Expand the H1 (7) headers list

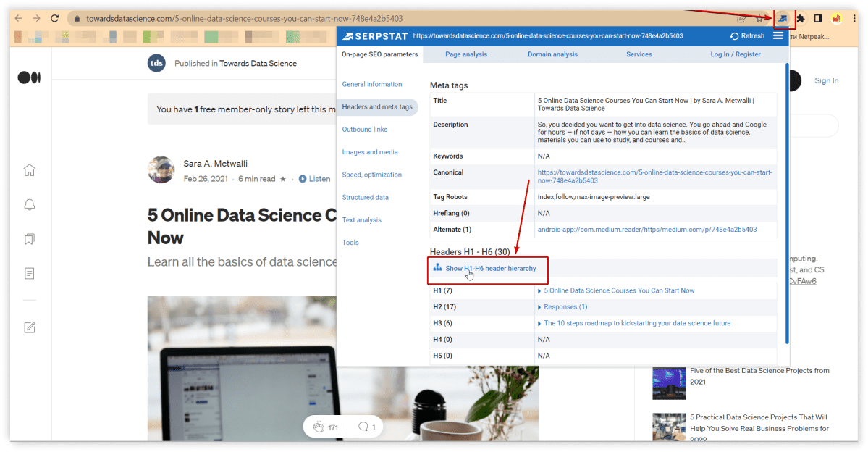point(539,290)
